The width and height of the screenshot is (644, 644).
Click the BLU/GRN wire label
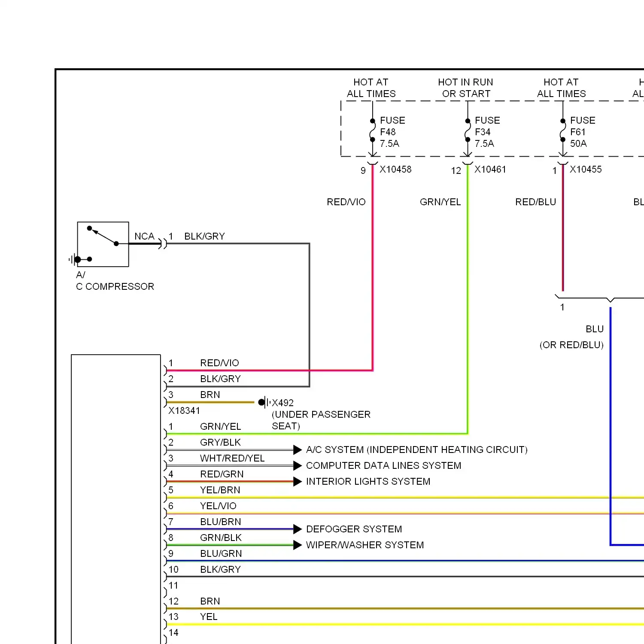221,553
